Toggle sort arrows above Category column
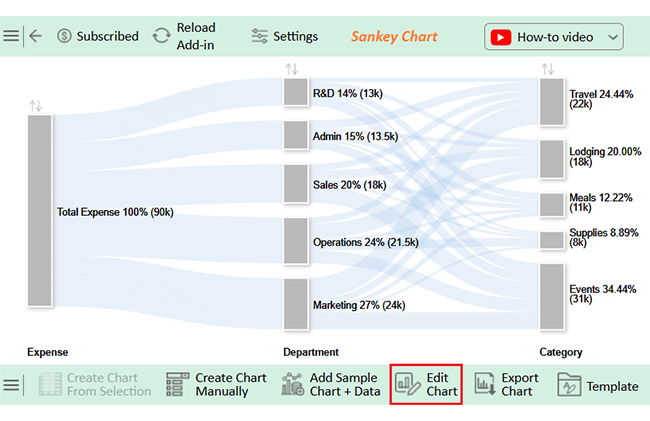Screen dimensions: 650x421 [548, 69]
